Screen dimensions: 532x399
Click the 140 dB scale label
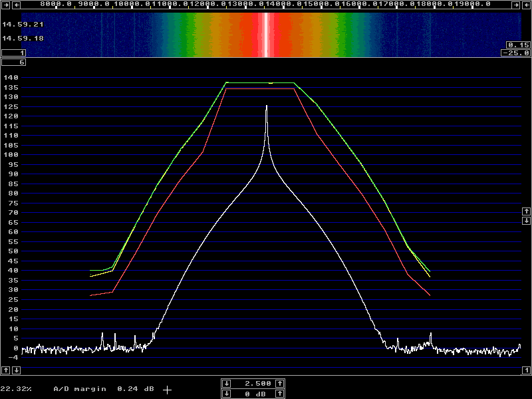point(11,78)
